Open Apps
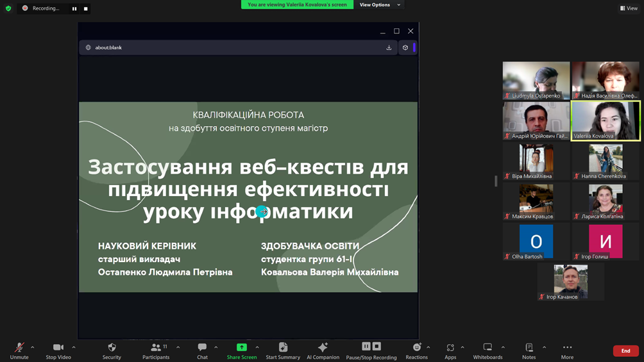 [450, 351]
